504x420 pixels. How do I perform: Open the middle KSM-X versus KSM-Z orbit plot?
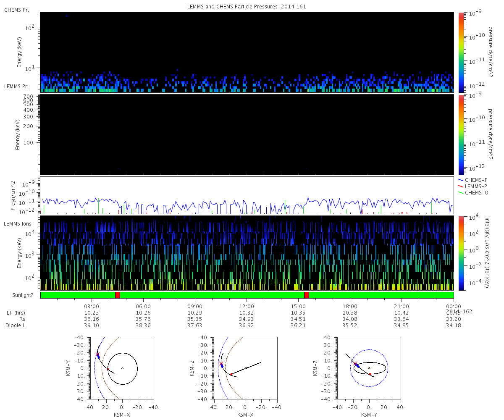(245, 368)
